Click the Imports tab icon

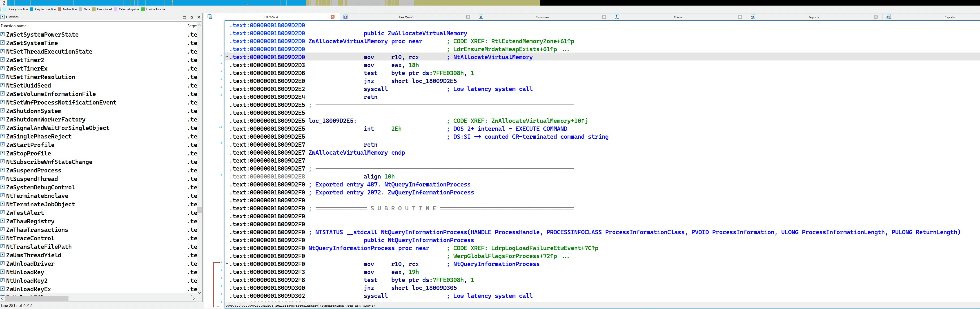click(x=753, y=17)
